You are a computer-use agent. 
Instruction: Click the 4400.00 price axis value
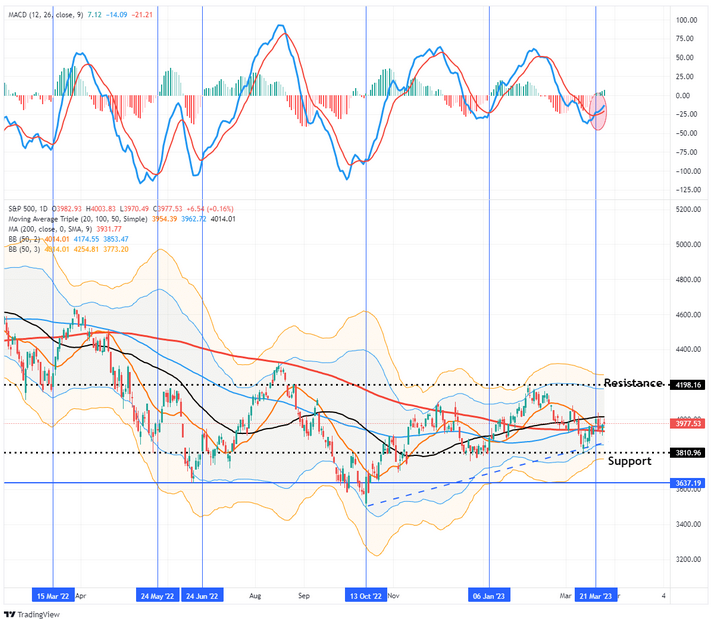(x=688, y=349)
